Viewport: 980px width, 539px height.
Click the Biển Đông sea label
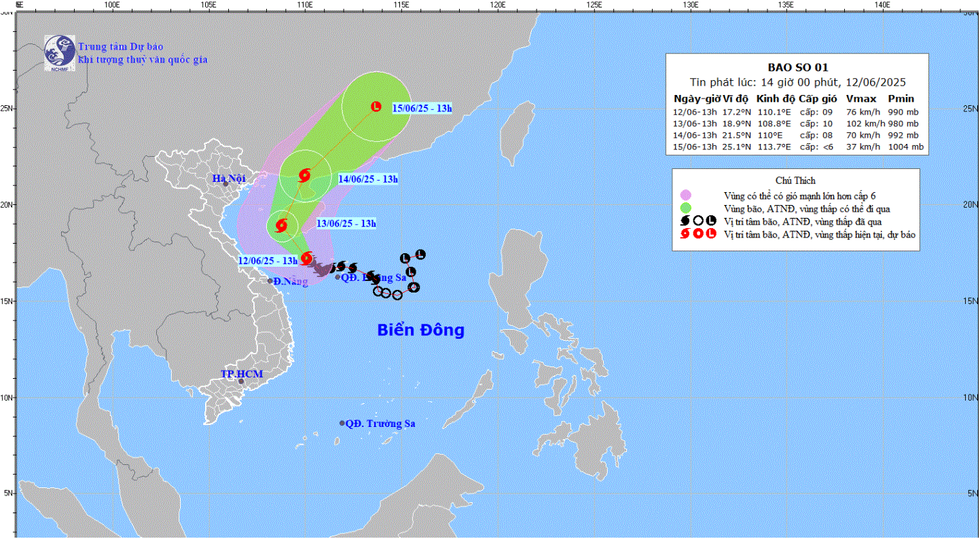pos(421,331)
